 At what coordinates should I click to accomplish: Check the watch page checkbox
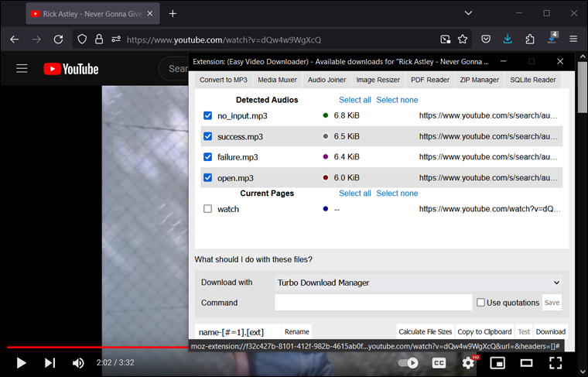[208, 208]
